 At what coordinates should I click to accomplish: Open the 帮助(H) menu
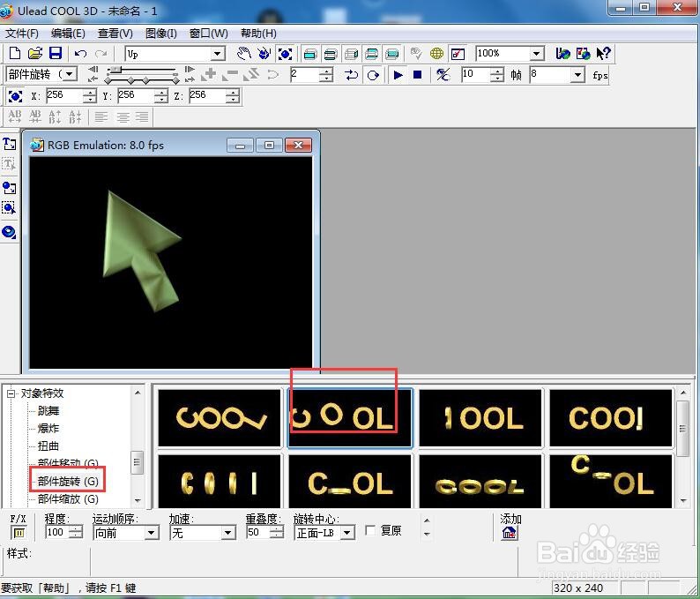(x=258, y=34)
